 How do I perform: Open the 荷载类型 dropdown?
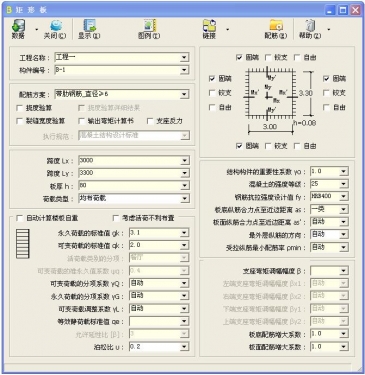click(184, 199)
